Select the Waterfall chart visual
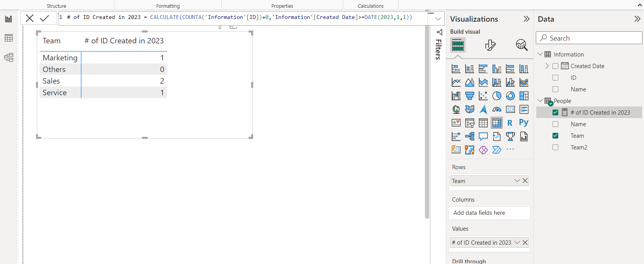This screenshot has width=644, height=264. click(x=456, y=96)
